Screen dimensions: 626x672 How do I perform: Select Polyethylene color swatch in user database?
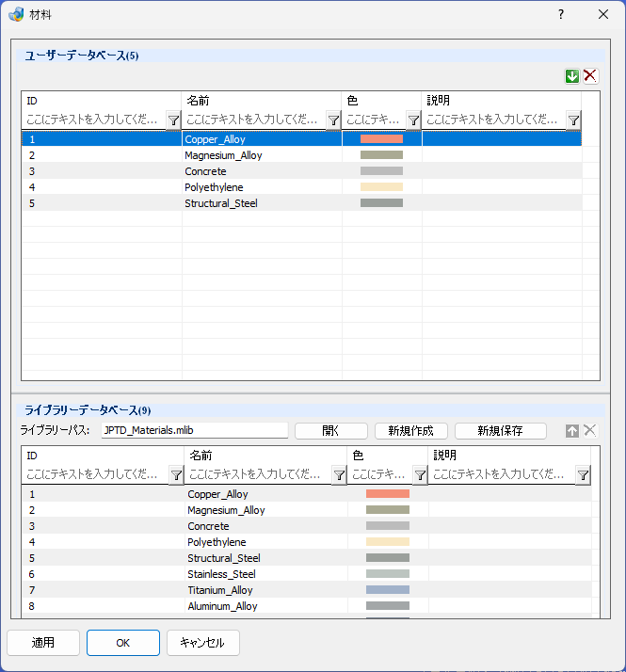coord(381,187)
